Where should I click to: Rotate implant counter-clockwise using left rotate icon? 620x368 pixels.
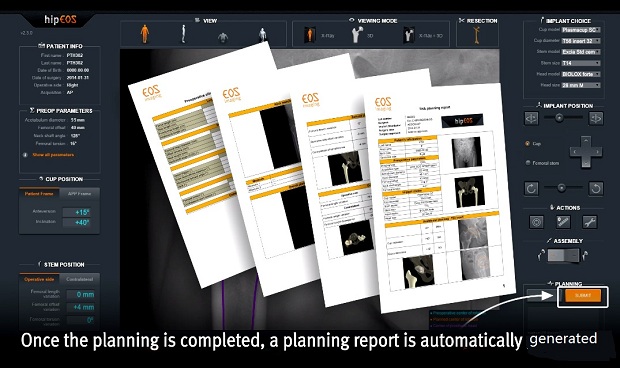pos(531,189)
